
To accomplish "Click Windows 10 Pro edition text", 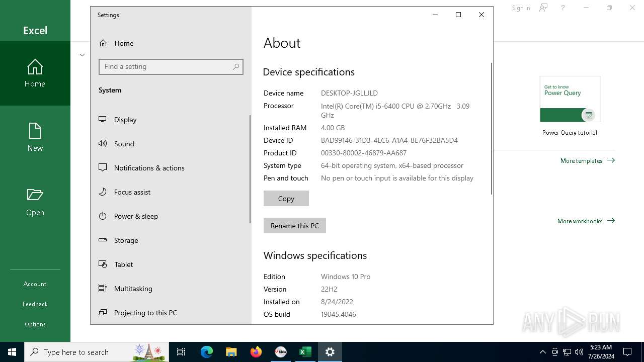I will [x=346, y=277].
